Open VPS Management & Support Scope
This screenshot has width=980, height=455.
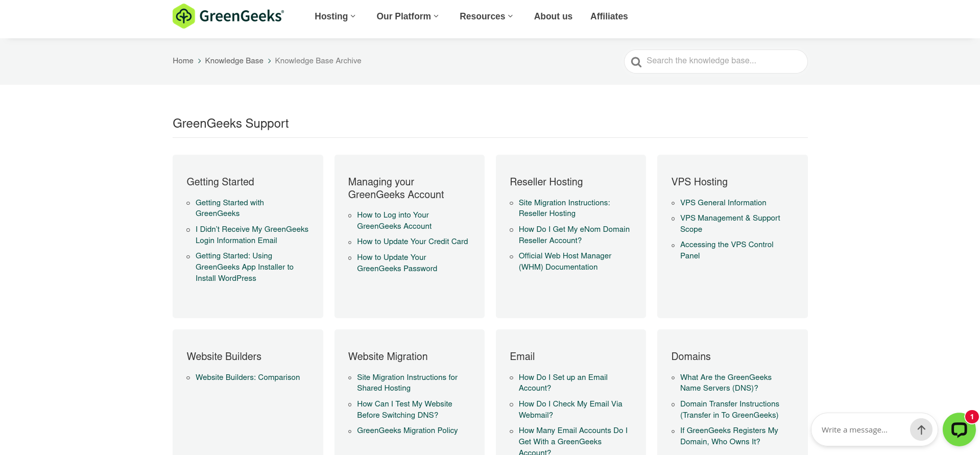tap(730, 224)
